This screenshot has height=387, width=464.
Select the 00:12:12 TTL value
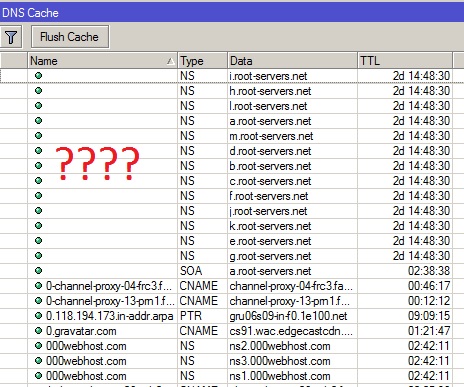point(429,301)
